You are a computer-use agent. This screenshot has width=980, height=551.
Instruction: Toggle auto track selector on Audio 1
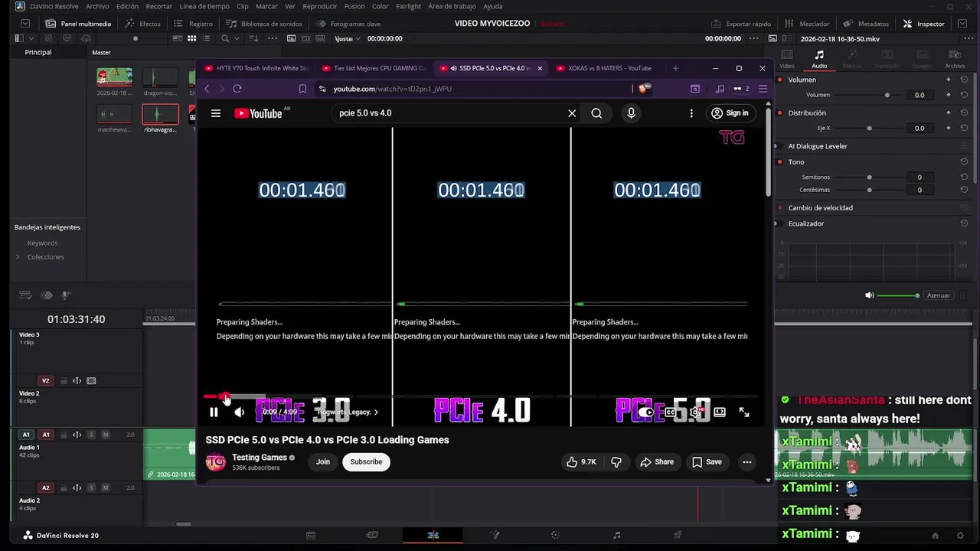(77, 435)
